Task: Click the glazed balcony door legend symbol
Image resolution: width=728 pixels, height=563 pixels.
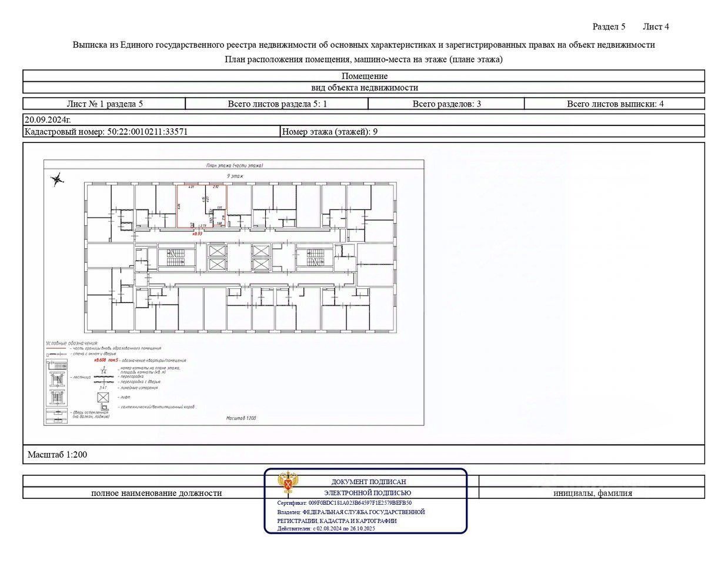Action: (x=56, y=415)
